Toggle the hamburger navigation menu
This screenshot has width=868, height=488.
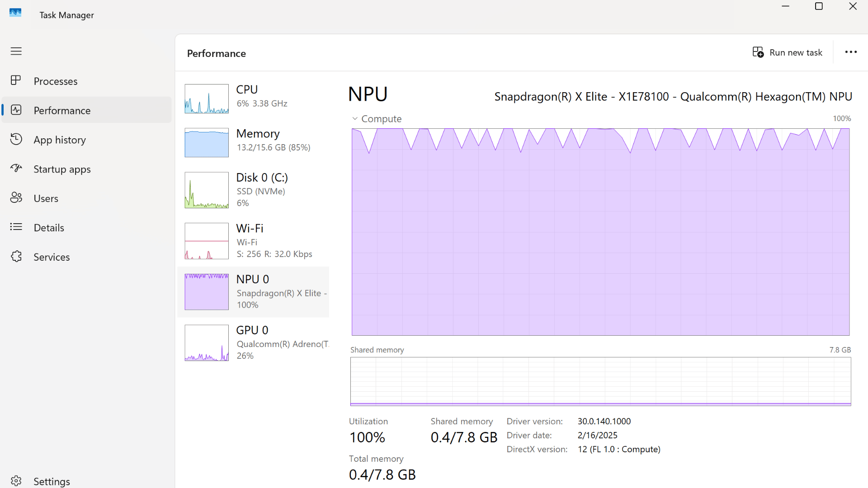[16, 51]
